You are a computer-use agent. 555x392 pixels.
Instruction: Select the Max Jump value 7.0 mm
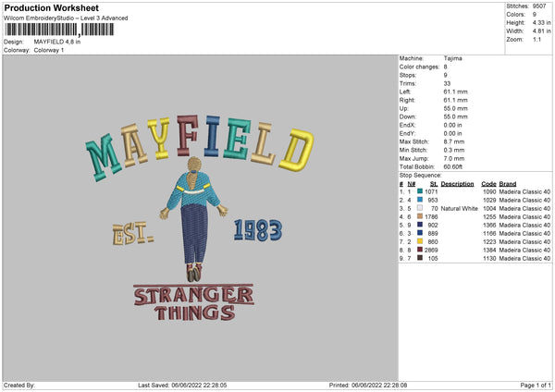[x=454, y=158]
